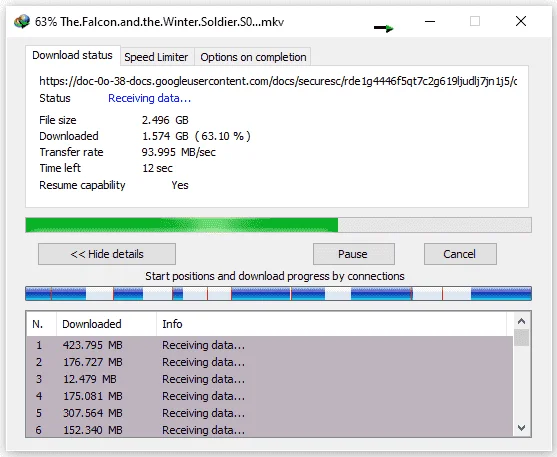Select connection row 5 with 307.564 MB

pyautogui.click(x=270, y=413)
